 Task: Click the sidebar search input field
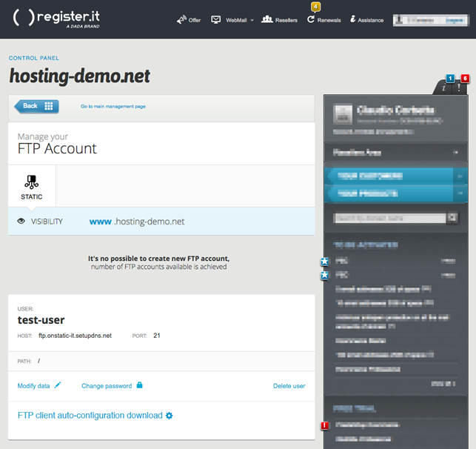coord(389,218)
